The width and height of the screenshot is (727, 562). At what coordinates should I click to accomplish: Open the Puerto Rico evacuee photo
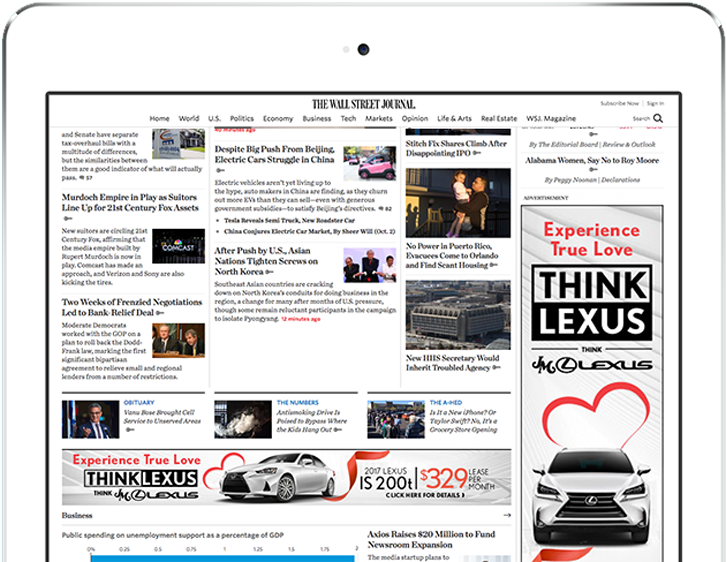[458, 203]
